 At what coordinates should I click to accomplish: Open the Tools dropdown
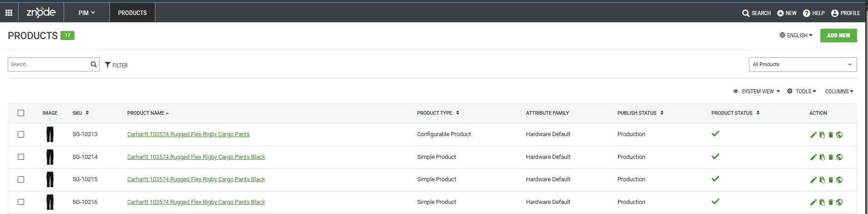(802, 92)
